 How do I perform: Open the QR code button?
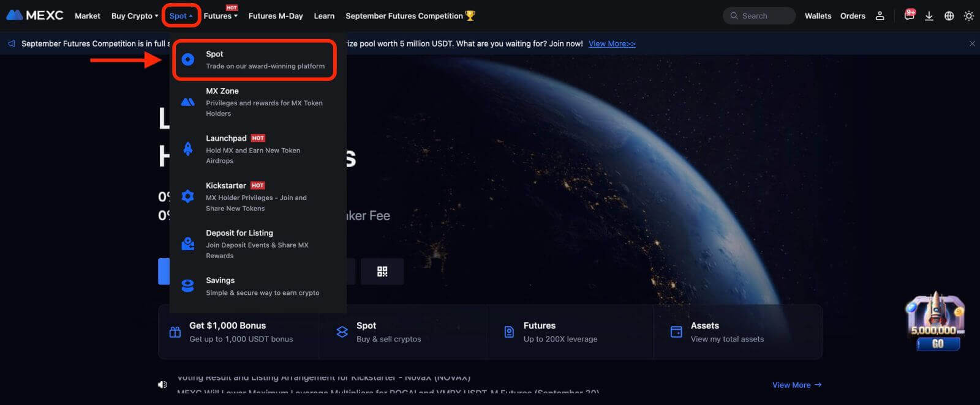pos(382,272)
